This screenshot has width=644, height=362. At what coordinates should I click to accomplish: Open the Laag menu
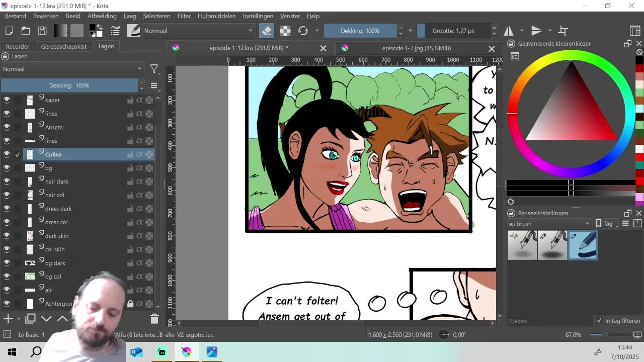[x=130, y=16]
